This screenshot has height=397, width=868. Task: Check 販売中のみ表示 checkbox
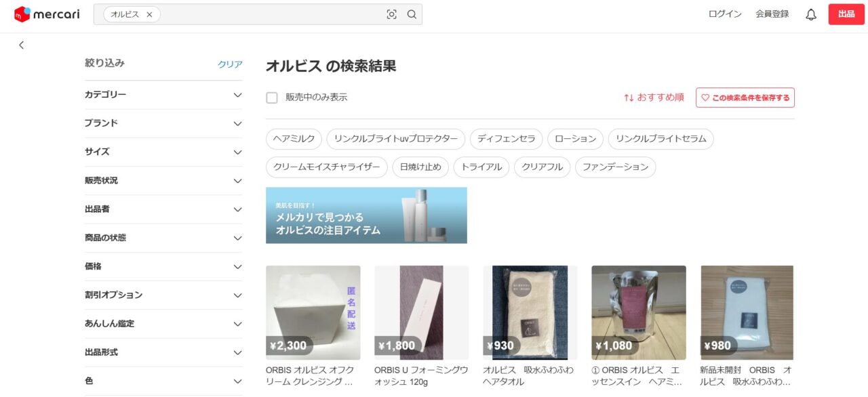tap(272, 98)
